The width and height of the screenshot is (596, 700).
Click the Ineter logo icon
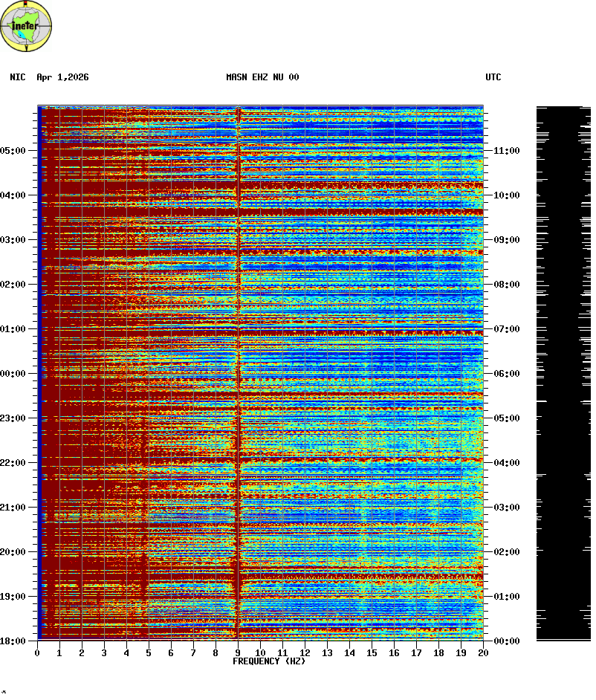point(27,27)
